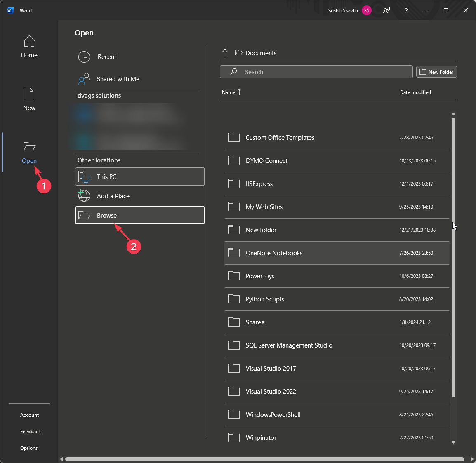This screenshot has width=476, height=463.
Task: Click the Documents breadcrumb label
Action: coord(261,53)
